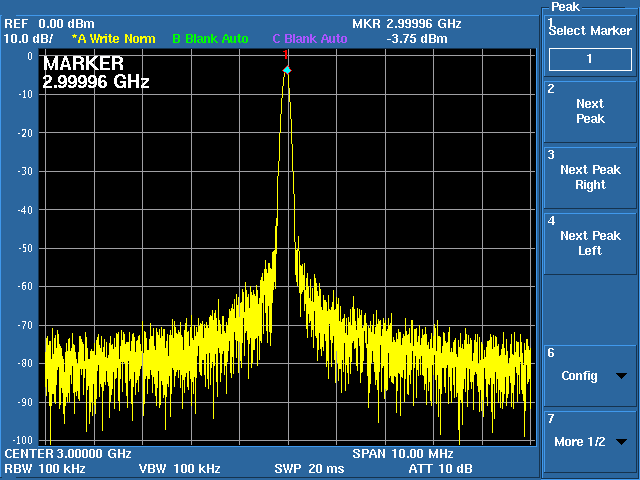
Task: Open the Config submenu arrow
Action: 621,376
